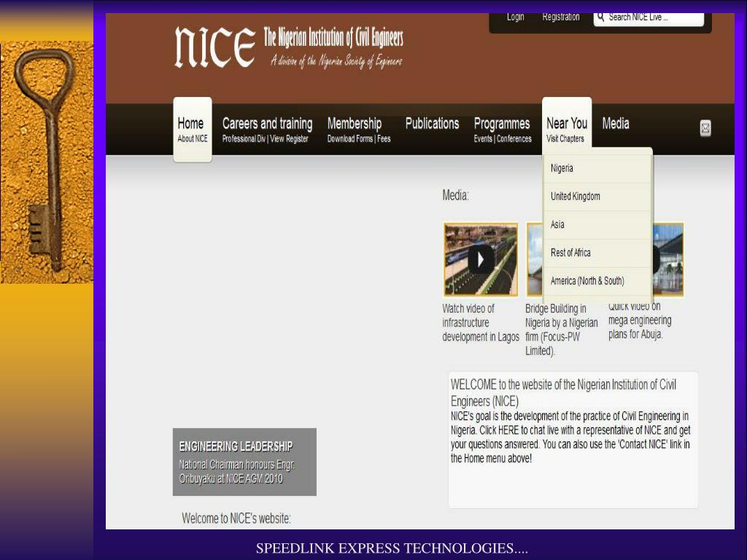Open the Engineering Leadership news banner

click(244, 462)
